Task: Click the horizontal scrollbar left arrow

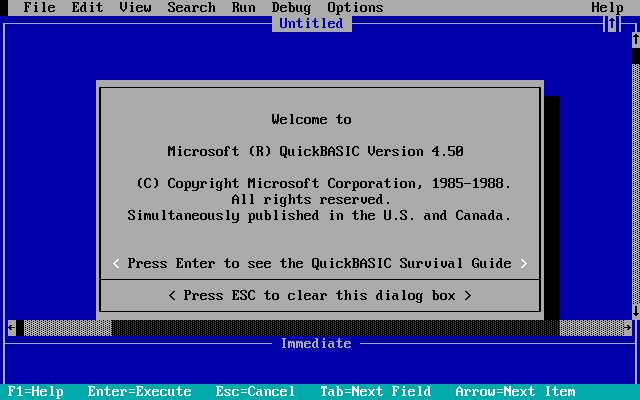Action: tap(12, 328)
